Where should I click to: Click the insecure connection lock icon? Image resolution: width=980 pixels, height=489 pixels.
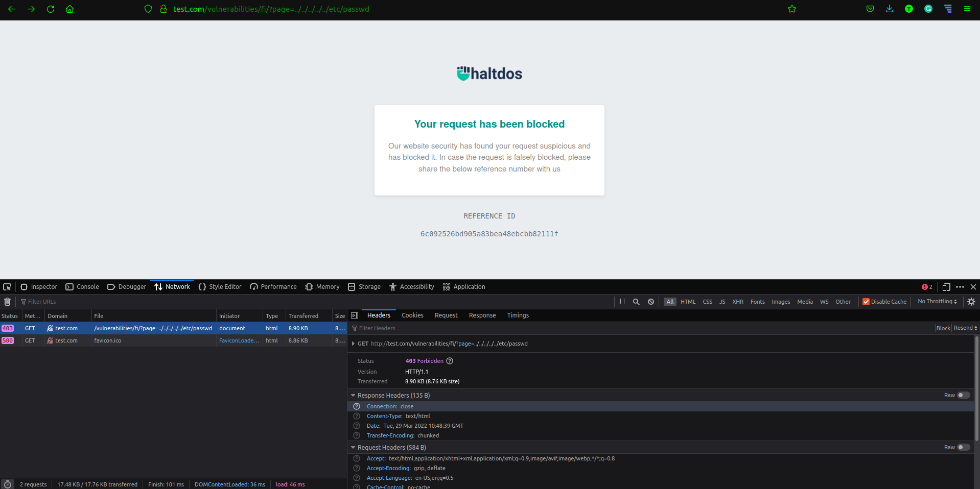click(x=164, y=9)
